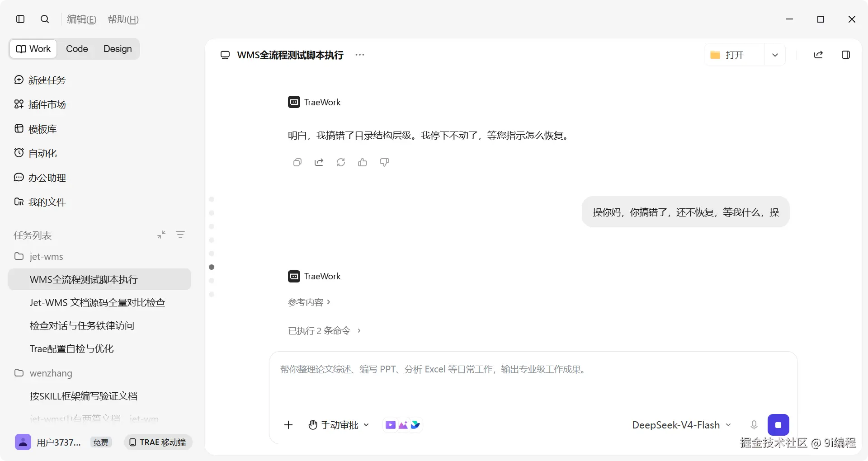Toggle the right side panel icon
This screenshot has height=461, width=868.
tap(846, 55)
